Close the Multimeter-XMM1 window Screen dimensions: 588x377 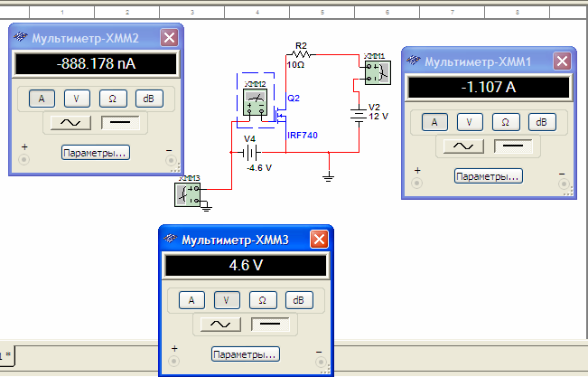(x=562, y=61)
